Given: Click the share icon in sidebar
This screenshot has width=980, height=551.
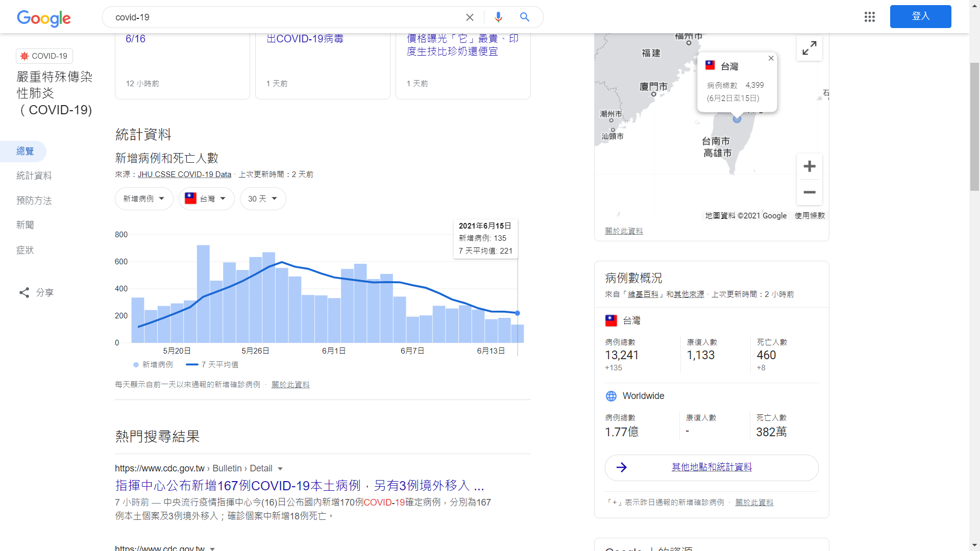Looking at the screenshot, I should [x=24, y=292].
